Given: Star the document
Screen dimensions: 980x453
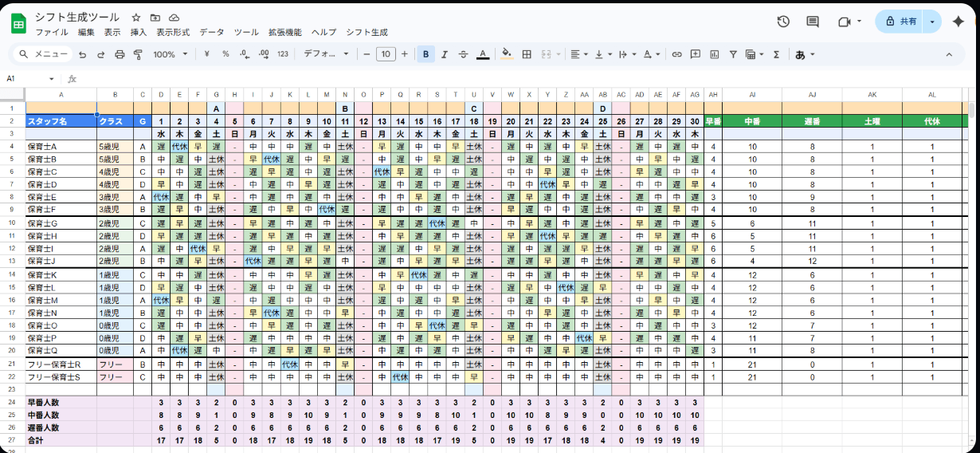Looking at the screenshot, I should click(136, 18).
